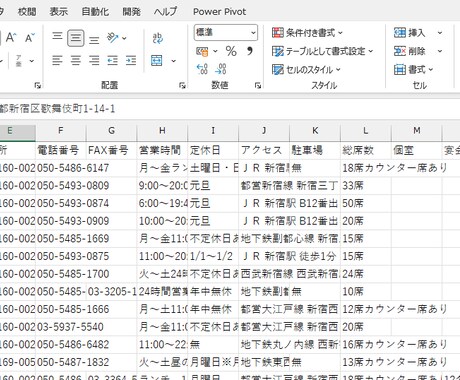This screenshot has height=380, width=460.
Task: Open phonetic guide dropdown arrow
Action: coord(32,61)
